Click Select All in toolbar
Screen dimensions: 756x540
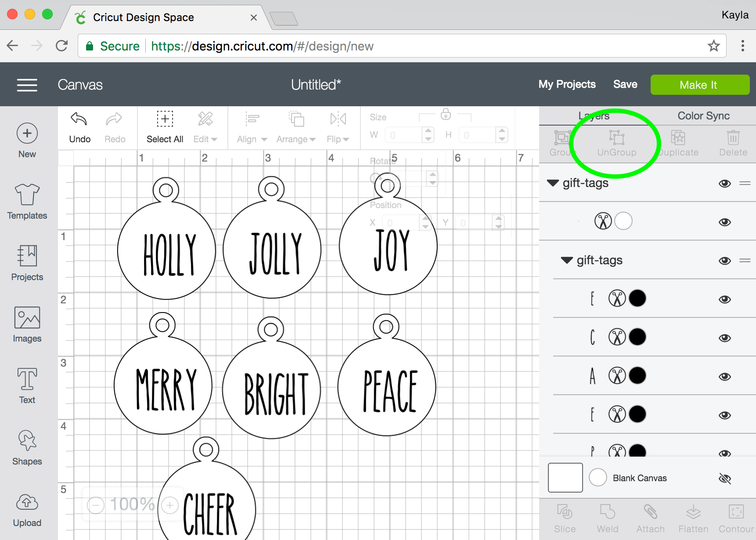pos(165,127)
